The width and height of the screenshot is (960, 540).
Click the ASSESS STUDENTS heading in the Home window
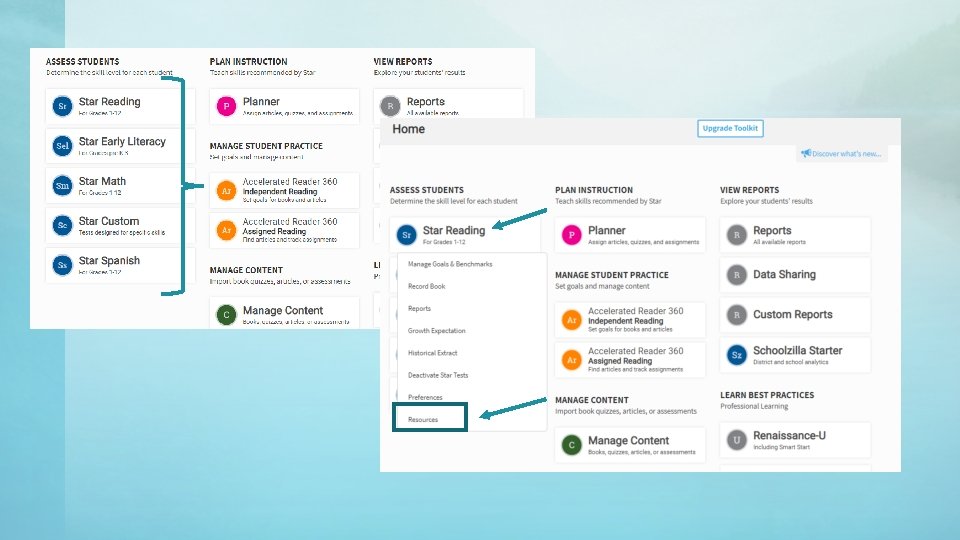(x=427, y=190)
